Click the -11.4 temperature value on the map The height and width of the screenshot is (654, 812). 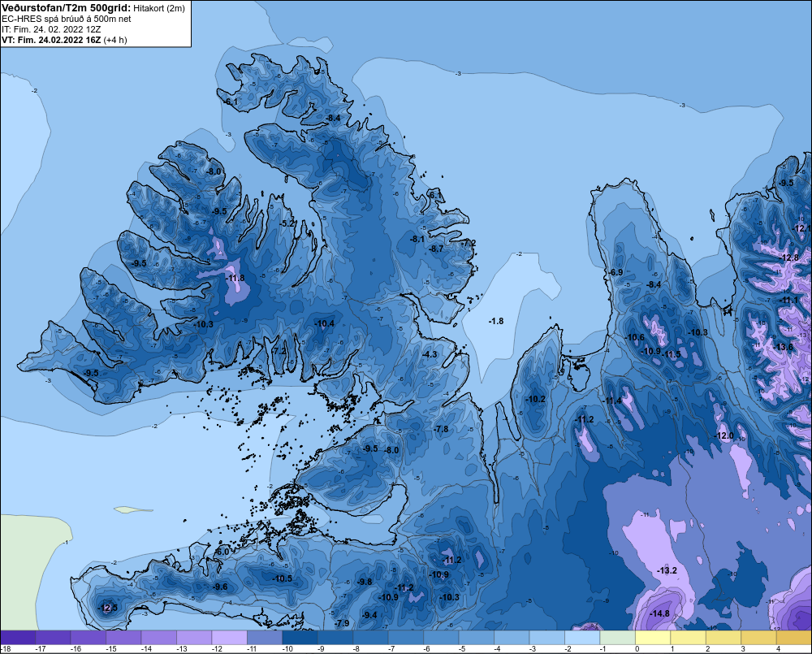point(612,401)
